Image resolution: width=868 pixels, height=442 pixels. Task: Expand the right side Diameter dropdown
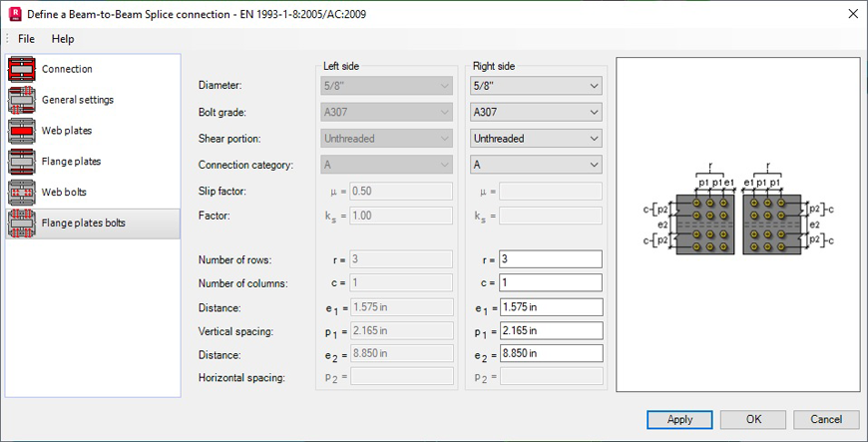click(536, 87)
